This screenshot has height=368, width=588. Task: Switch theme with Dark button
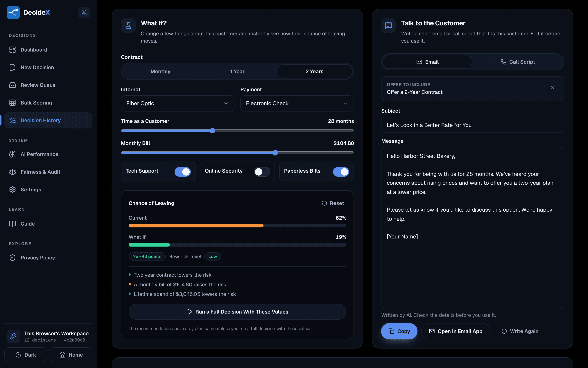[x=26, y=355]
